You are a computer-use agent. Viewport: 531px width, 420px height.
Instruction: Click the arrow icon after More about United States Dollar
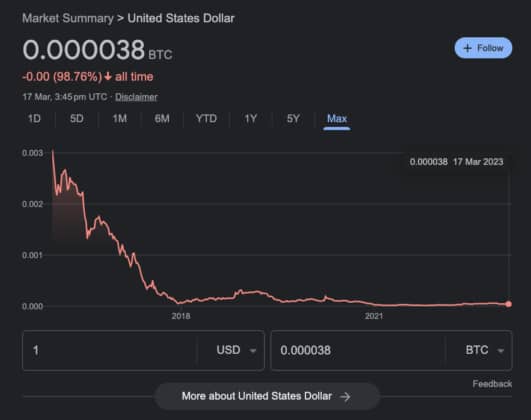345,396
